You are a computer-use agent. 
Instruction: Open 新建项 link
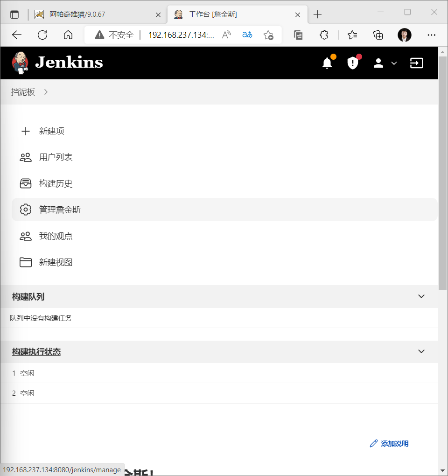[x=52, y=131]
